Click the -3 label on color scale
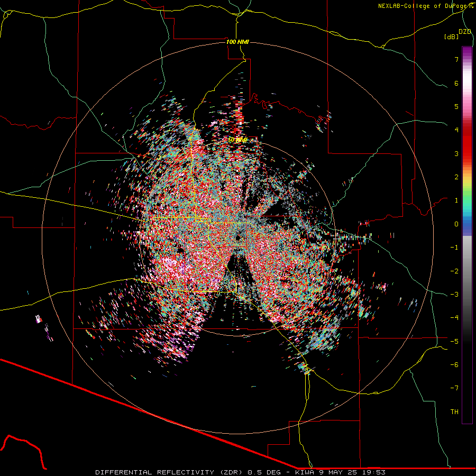476x476 pixels. click(x=454, y=295)
